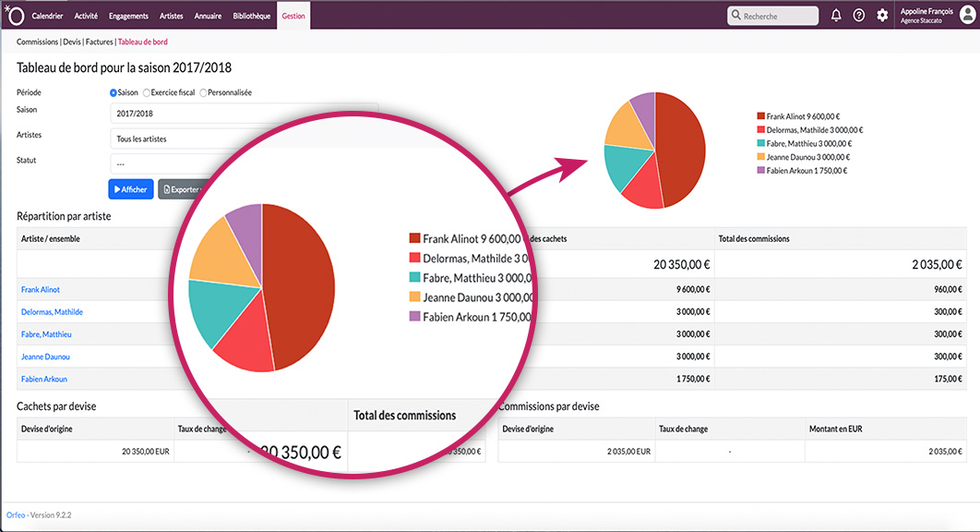Open the Engagements menu
Screen dimensions: 980x532
[127, 16]
